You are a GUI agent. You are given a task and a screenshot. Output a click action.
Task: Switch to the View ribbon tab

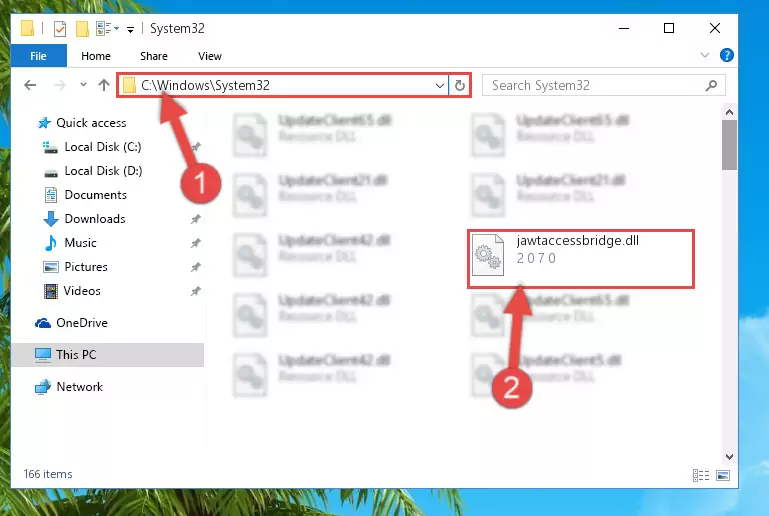[210, 56]
